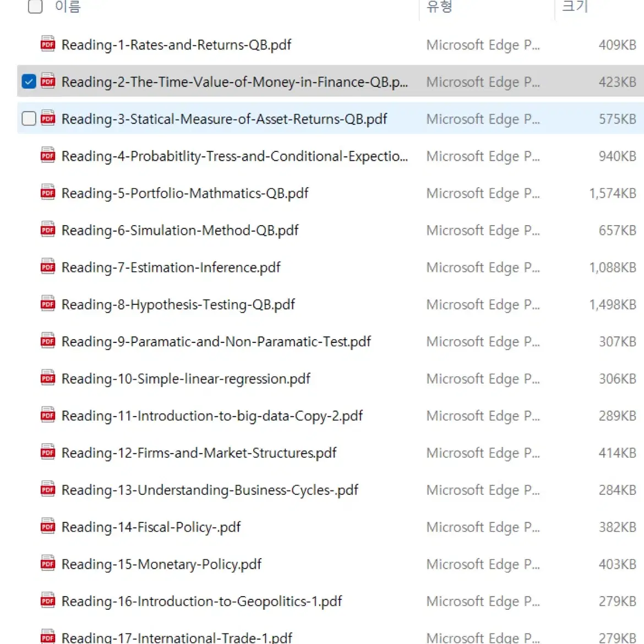Image resolution: width=644 pixels, height=644 pixels.
Task: Click the 403KB size value
Action: (x=617, y=564)
